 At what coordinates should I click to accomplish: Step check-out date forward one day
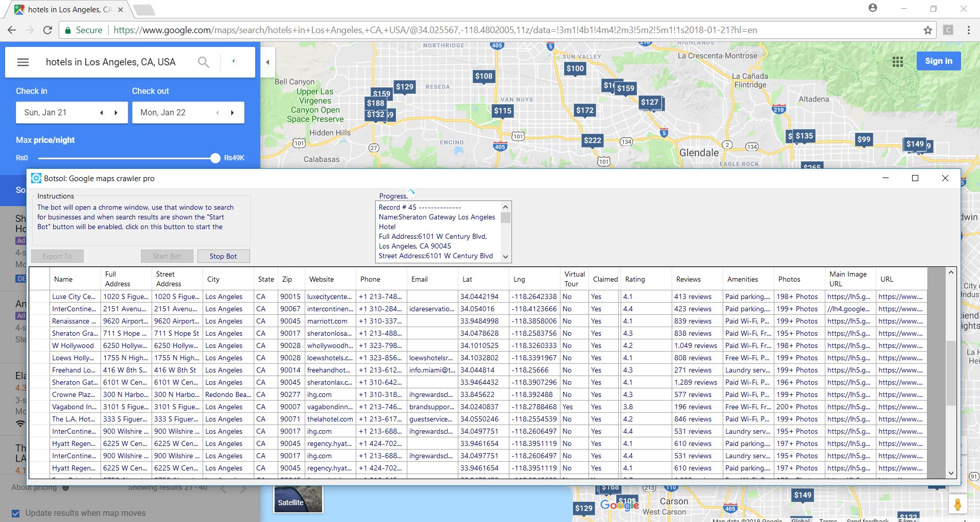232,113
